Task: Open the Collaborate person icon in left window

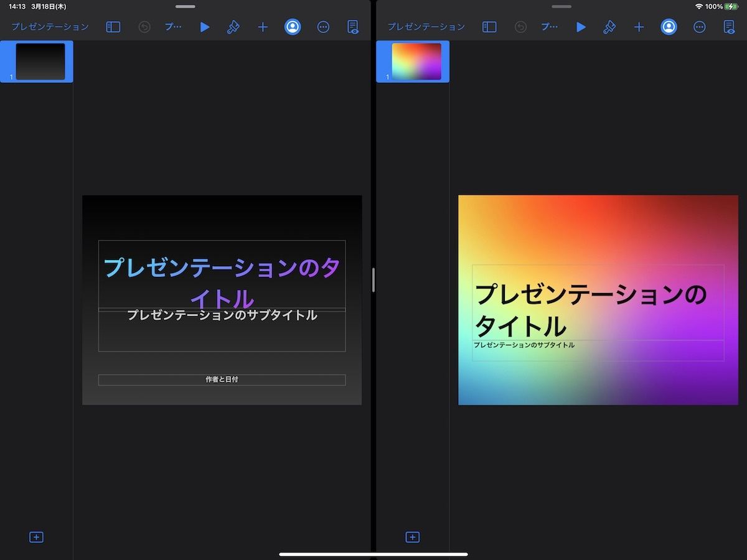Action: tap(293, 27)
